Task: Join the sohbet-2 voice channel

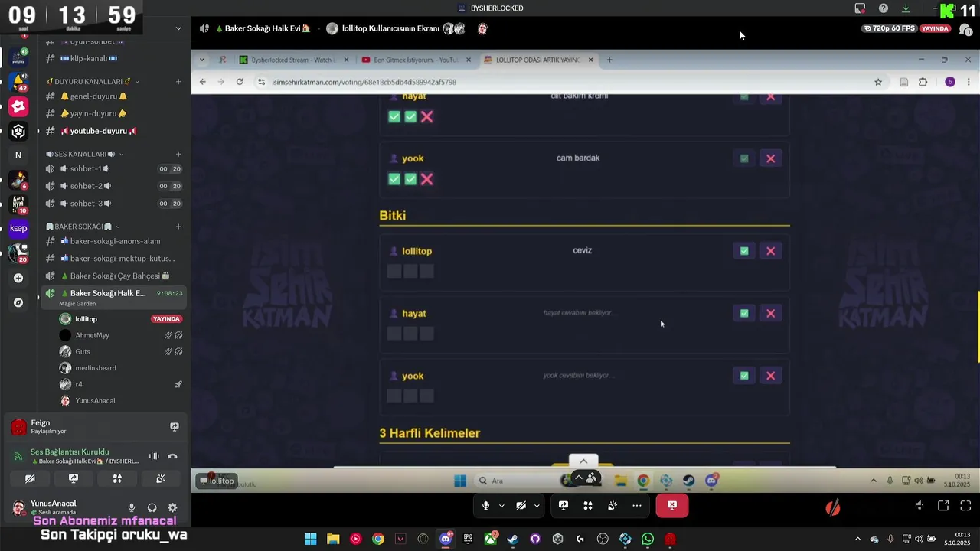Action: (x=113, y=186)
